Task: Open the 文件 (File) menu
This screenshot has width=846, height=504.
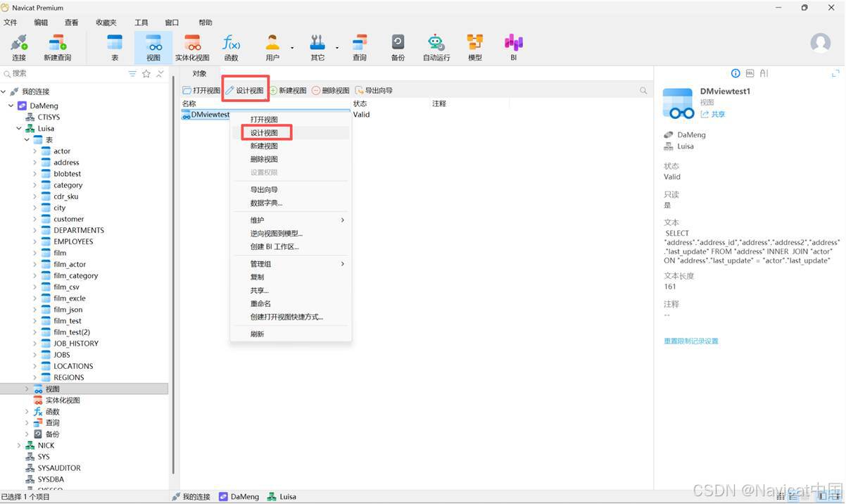Action: (x=10, y=23)
